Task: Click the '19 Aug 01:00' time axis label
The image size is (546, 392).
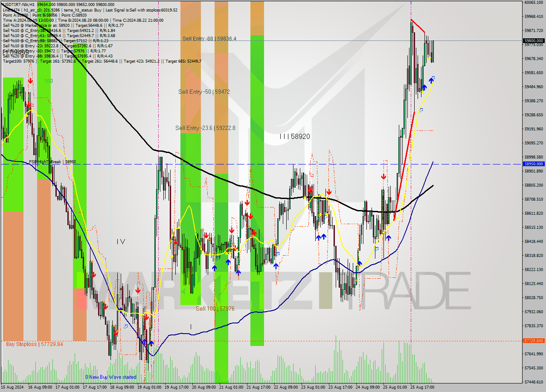Action: click(x=149, y=388)
